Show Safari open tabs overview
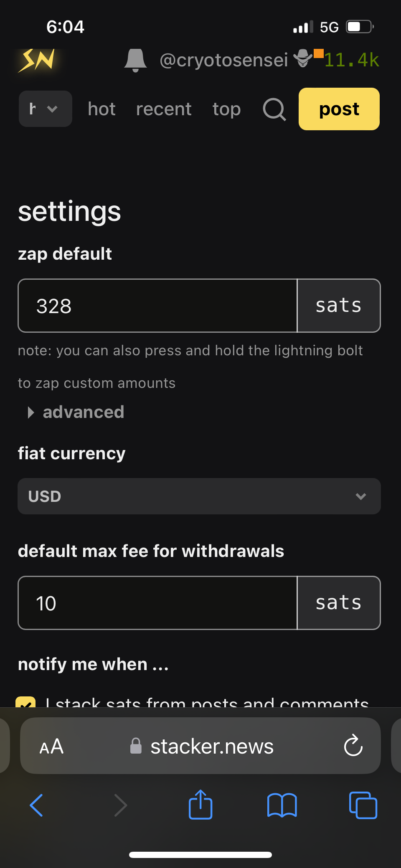Image resolution: width=401 pixels, height=868 pixels. tap(363, 805)
